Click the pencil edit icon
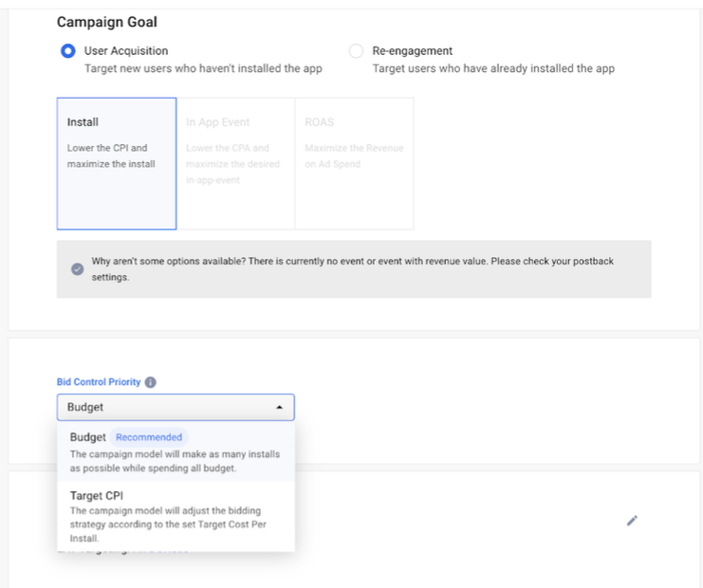The width and height of the screenshot is (703, 588). [632, 520]
